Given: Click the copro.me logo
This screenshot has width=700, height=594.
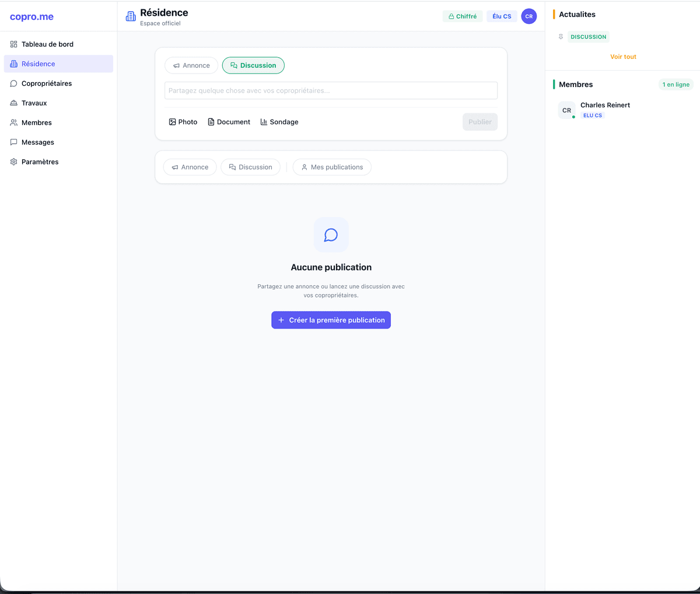Looking at the screenshot, I should tap(32, 17).
